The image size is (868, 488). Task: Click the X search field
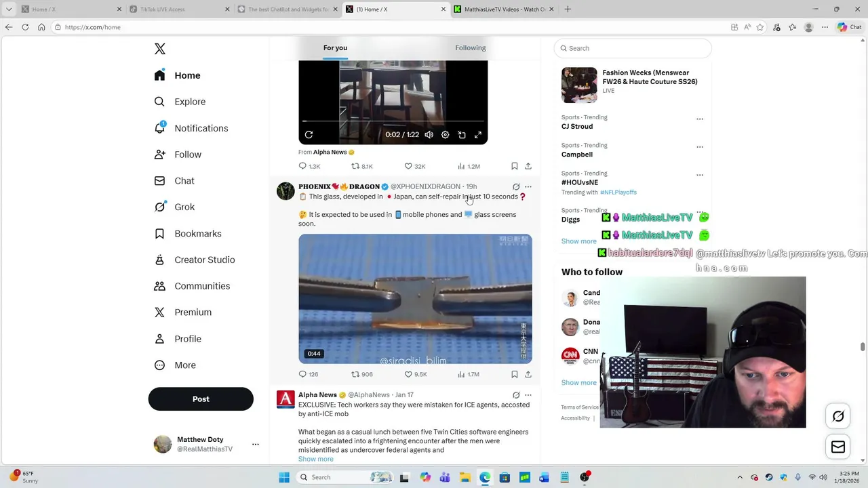click(633, 48)
